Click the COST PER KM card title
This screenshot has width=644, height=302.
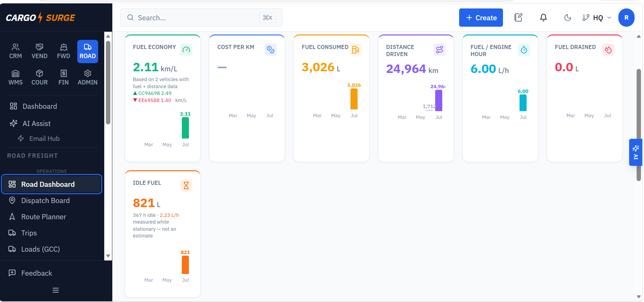pos(236,47)
